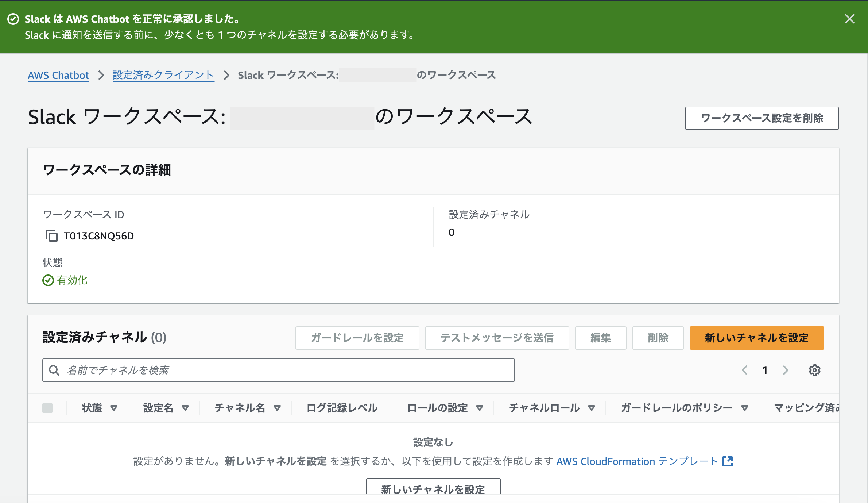Click external link icon beside CloudFormation
This screenshot has width=868, height=503.
(x=728, y=461)
